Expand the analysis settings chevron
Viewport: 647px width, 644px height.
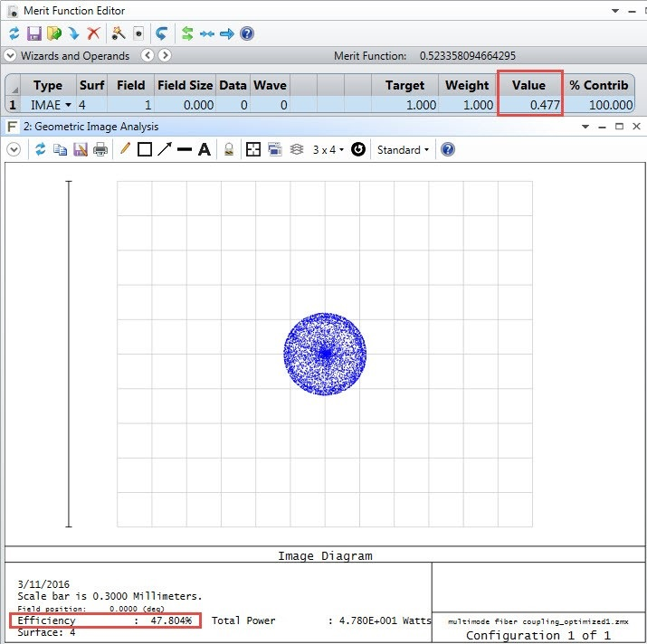click(14, 149)
